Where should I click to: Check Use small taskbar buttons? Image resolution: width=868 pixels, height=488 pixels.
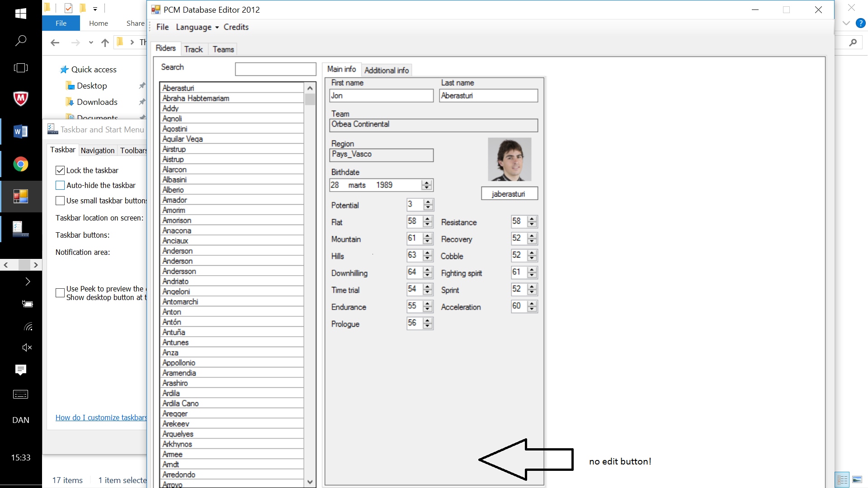point(60,201)
